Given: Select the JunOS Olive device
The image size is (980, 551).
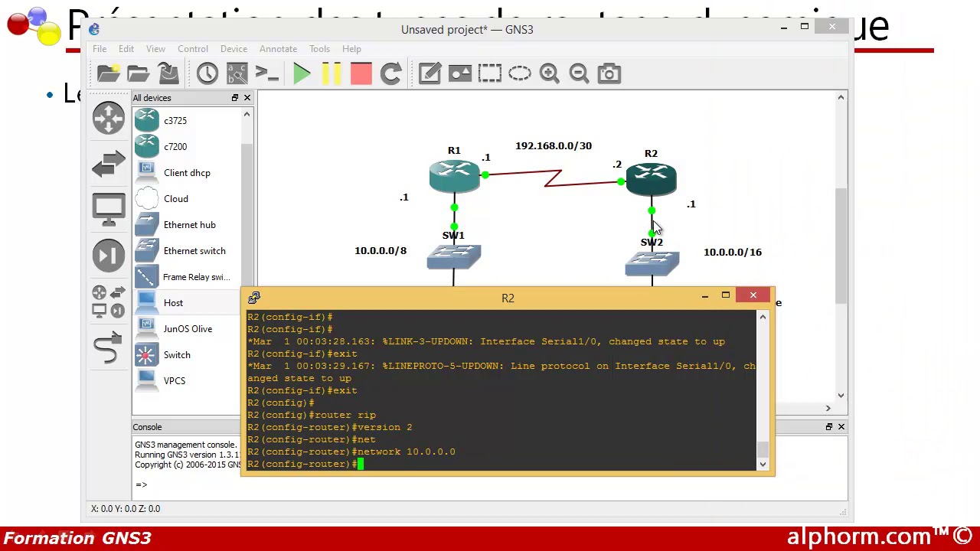Looking at the screenshot, I should pyautogui.click(x=186, y=329).
